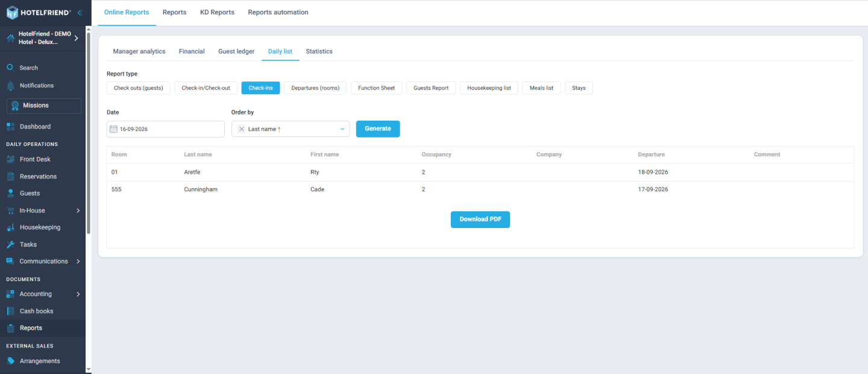The image size is (868, 374).
Task: Click the Last name column header
Action: [x=198, y=154]
